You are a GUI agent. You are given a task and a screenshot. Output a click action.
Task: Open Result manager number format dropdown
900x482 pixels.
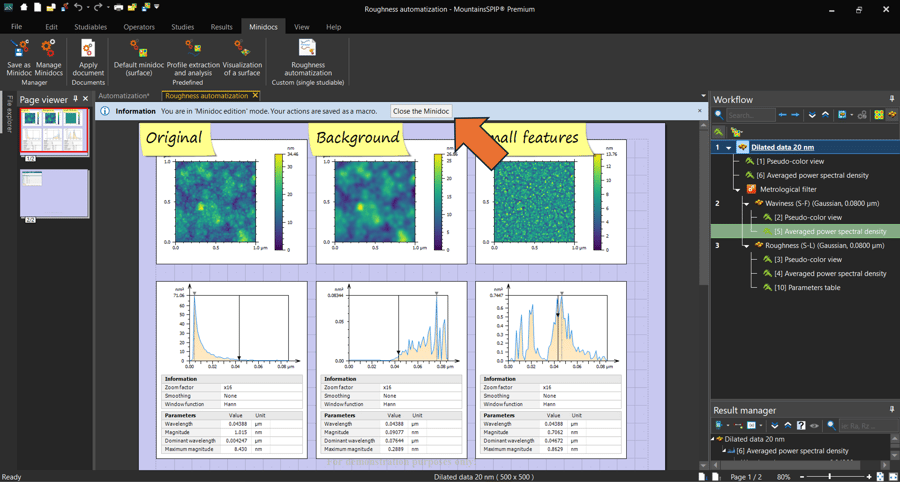[x=763, y=426]
